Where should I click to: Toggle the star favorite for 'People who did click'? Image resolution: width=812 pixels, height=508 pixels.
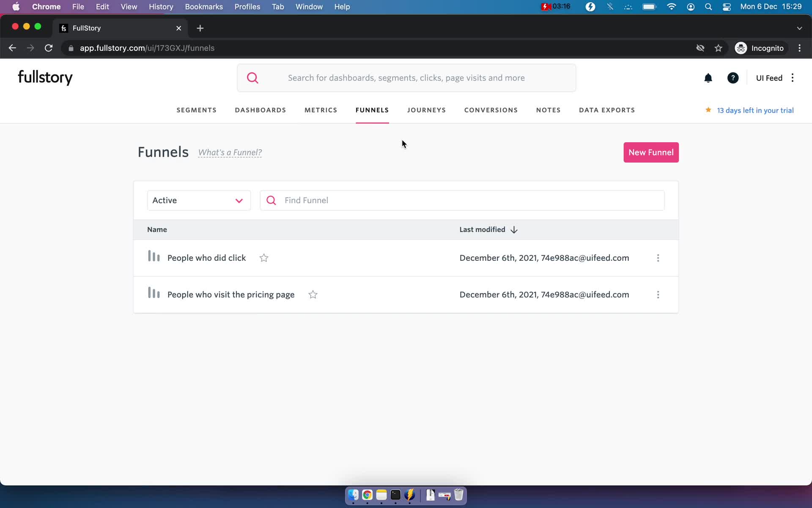[x=263, y=257]
